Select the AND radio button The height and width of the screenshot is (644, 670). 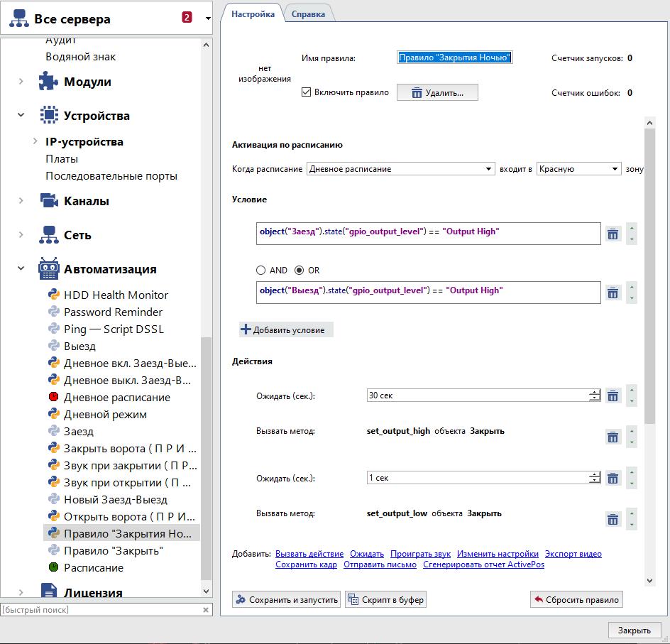(261, 271)
